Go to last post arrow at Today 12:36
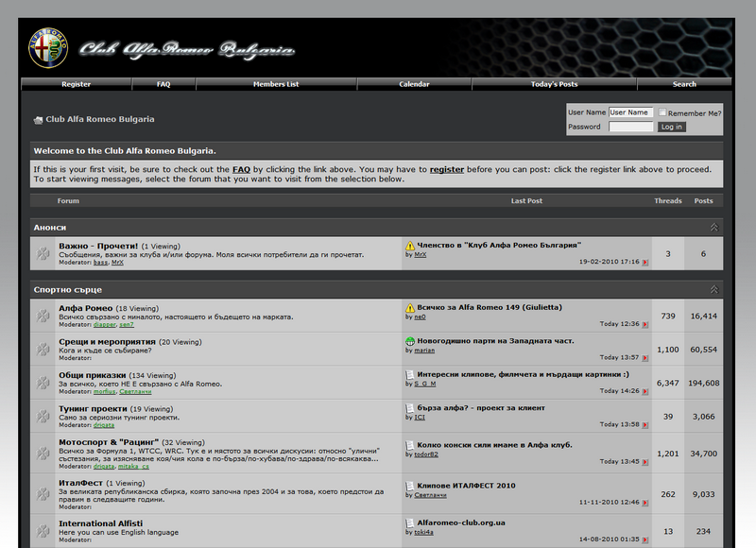 tap(645, 324)
